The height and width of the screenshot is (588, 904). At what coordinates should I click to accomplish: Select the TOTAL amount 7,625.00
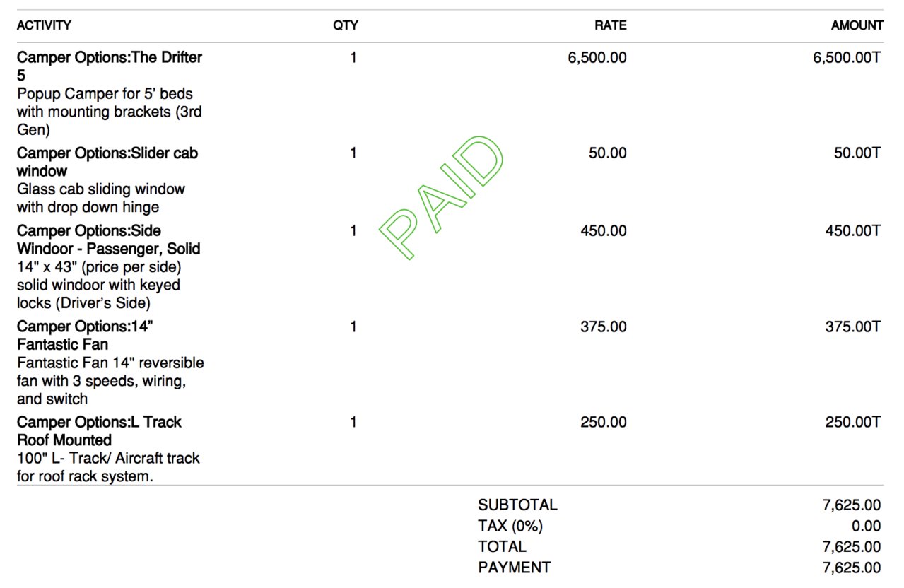tap(852, 546)
